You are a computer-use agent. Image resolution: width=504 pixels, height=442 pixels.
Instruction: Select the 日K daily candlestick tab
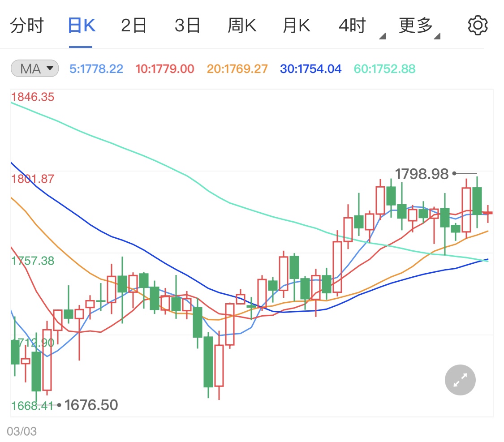(82, 26)
